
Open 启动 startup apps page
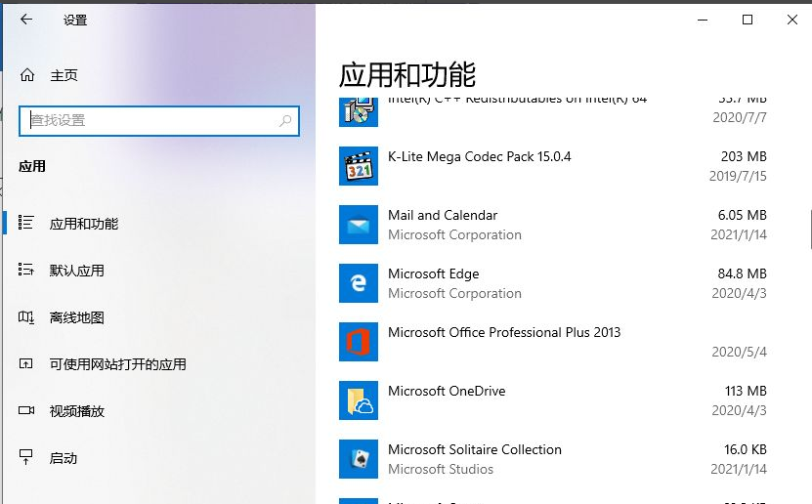tap(64, 458)
